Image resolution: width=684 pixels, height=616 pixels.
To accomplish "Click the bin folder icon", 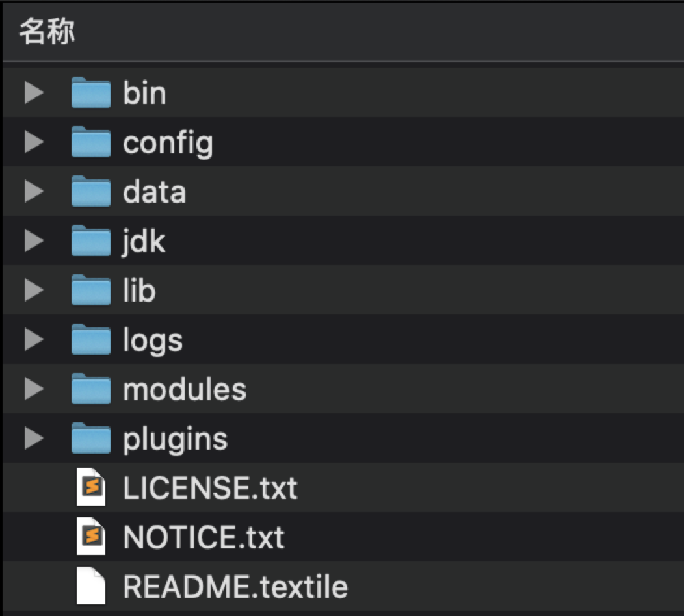I will point(90,93).
